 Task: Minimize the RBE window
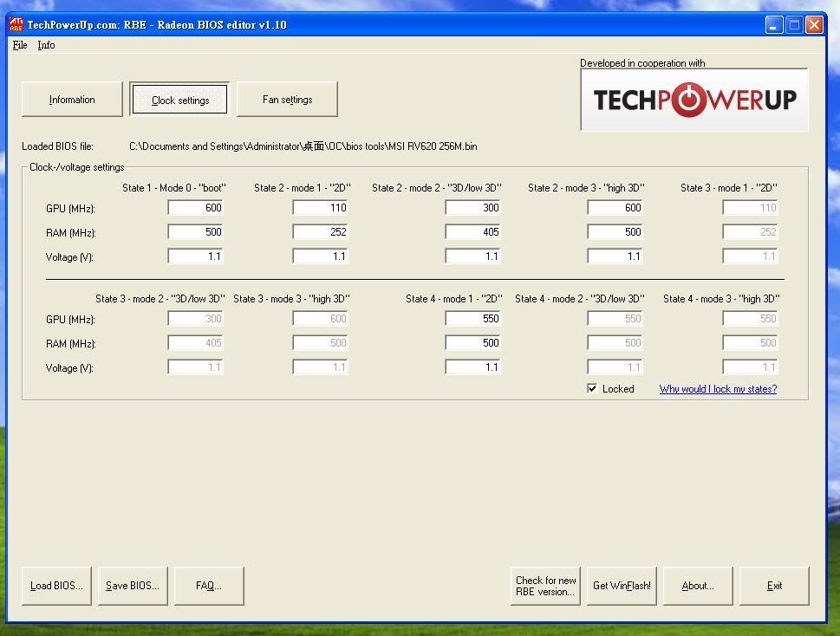coord(773,24)
